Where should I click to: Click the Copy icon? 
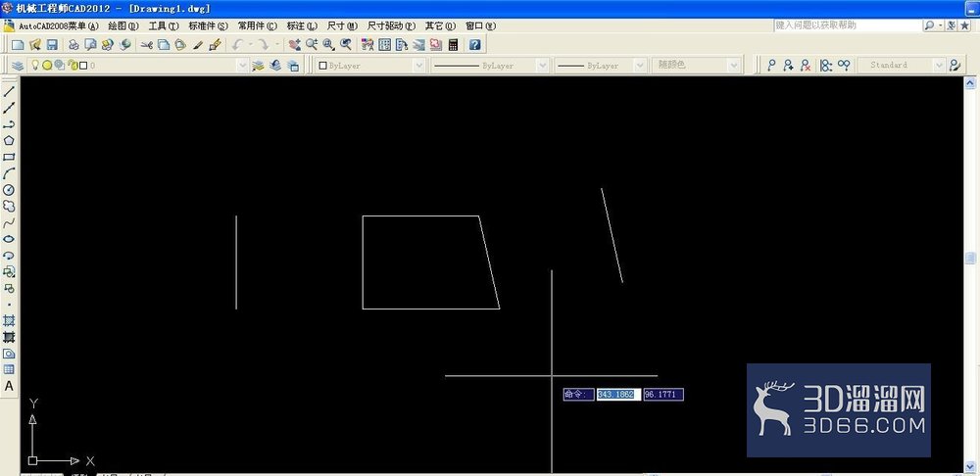tap(164, 44)
